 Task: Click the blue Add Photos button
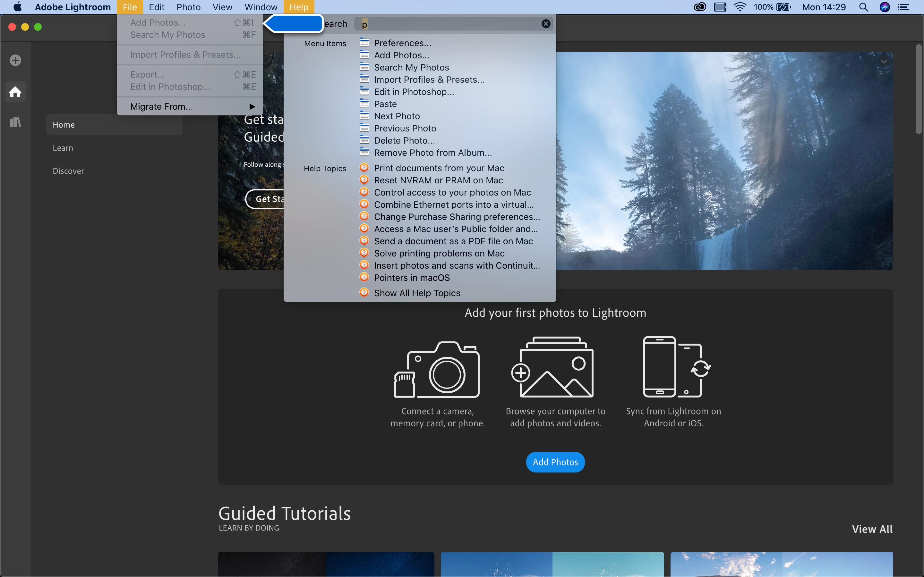(555, 462)
